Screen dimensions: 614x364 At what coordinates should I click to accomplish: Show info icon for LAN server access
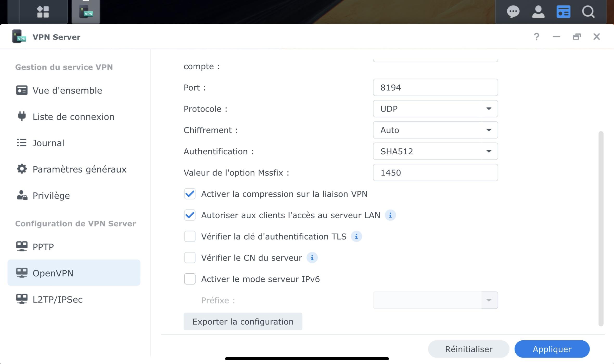pyautogui.click(x=390, y=215)
